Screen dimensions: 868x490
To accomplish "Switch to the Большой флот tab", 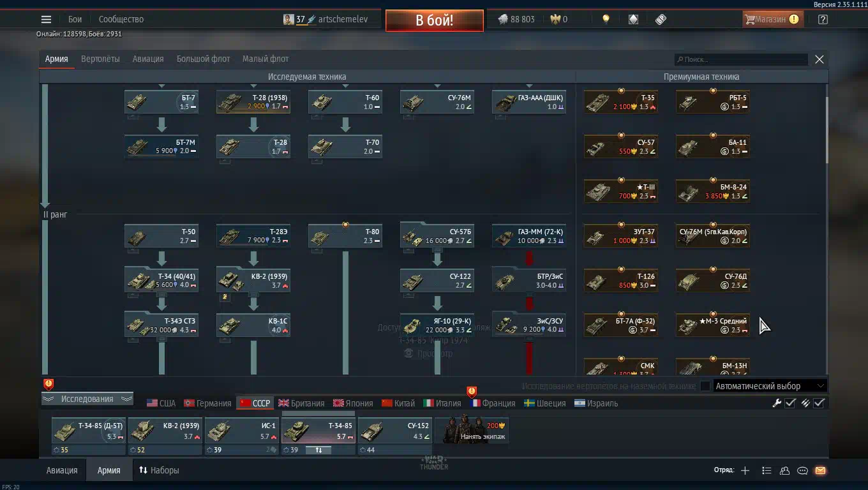I will [x=203, y=59].
